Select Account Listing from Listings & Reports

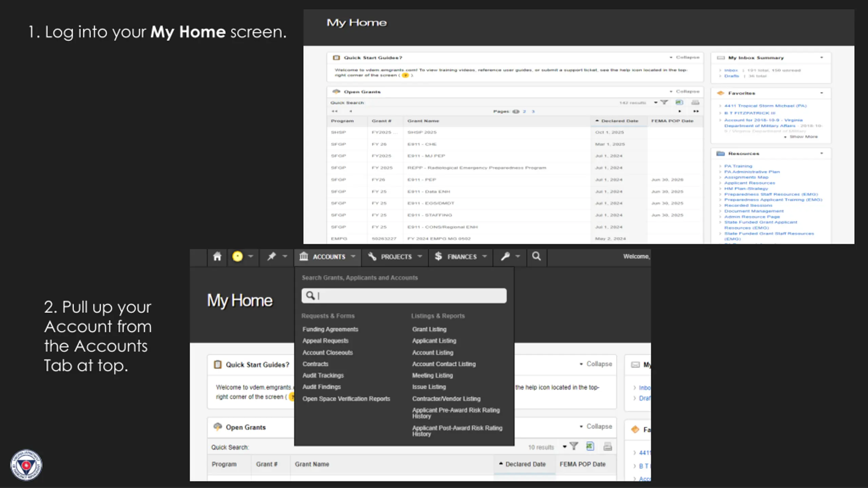coord(433,352)
